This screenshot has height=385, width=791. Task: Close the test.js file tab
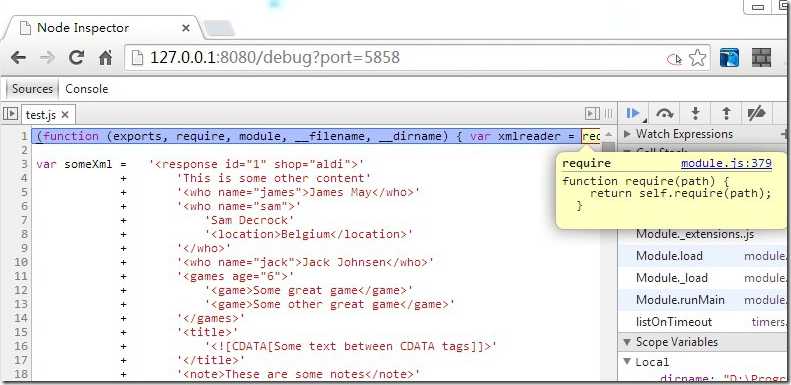pos(65,115)
